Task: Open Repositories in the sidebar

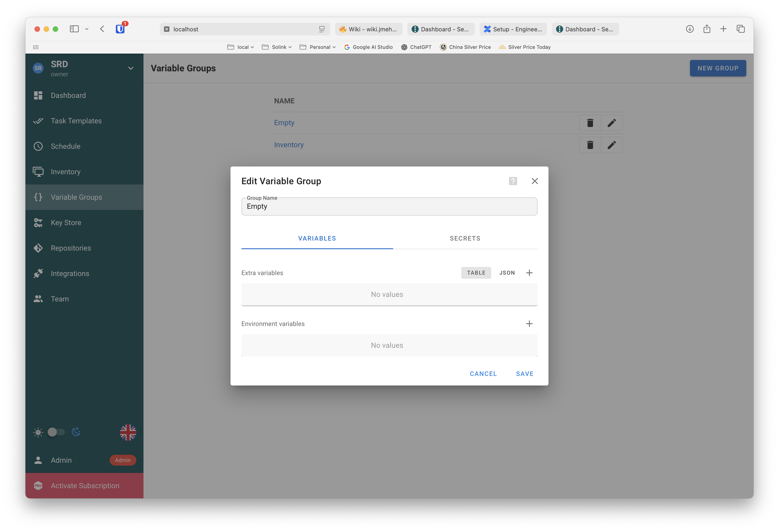Action: pyautogui.click(x=71, y=248)
